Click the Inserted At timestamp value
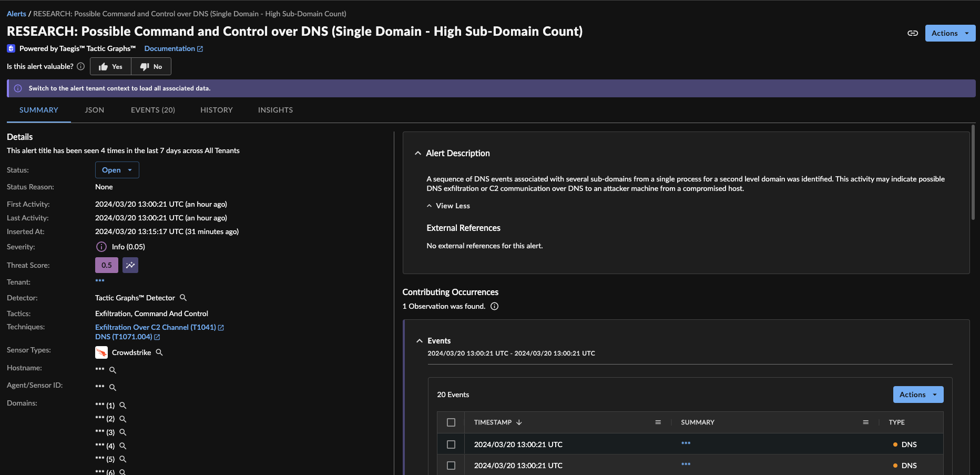The image size is (980, 475). (167, 231)
